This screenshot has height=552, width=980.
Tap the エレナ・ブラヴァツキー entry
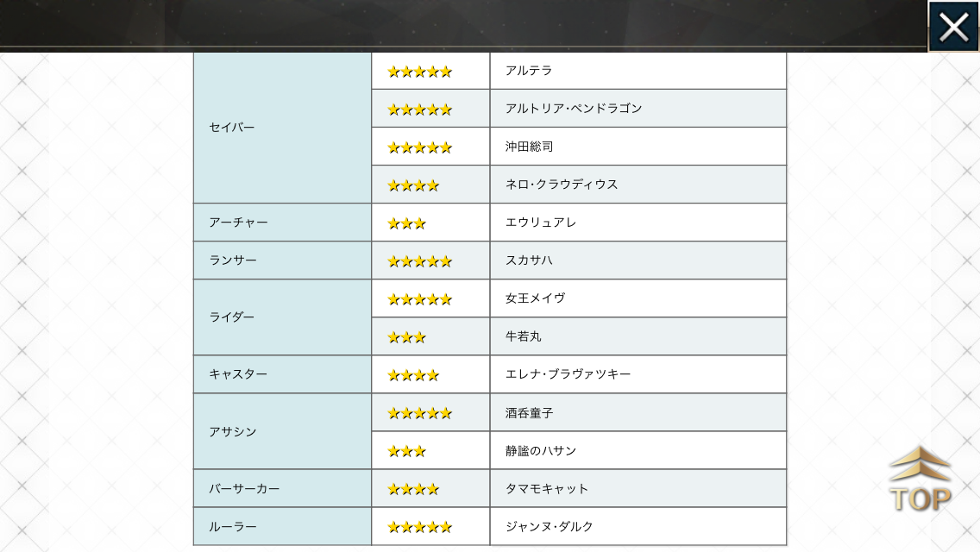point(568,374)
